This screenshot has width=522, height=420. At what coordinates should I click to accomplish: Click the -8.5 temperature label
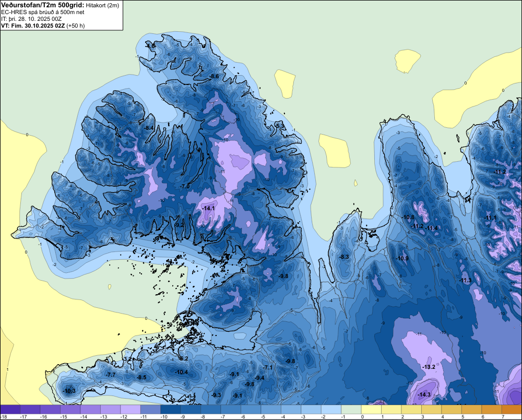click(x=141, y=377)
